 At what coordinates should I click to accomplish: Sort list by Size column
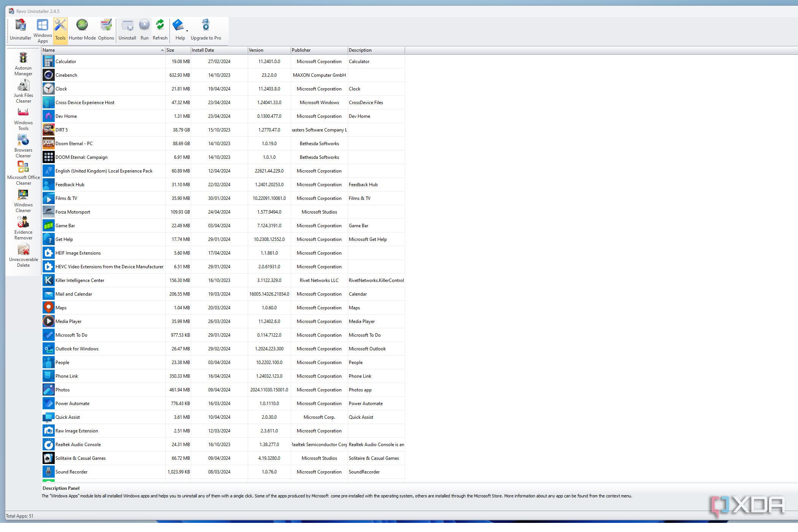(178, 50)
